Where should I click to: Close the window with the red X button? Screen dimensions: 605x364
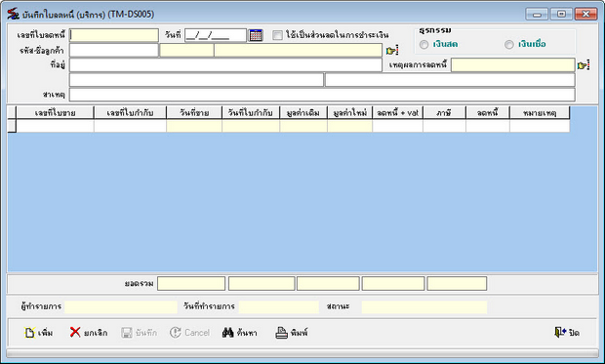click(586, 14)
